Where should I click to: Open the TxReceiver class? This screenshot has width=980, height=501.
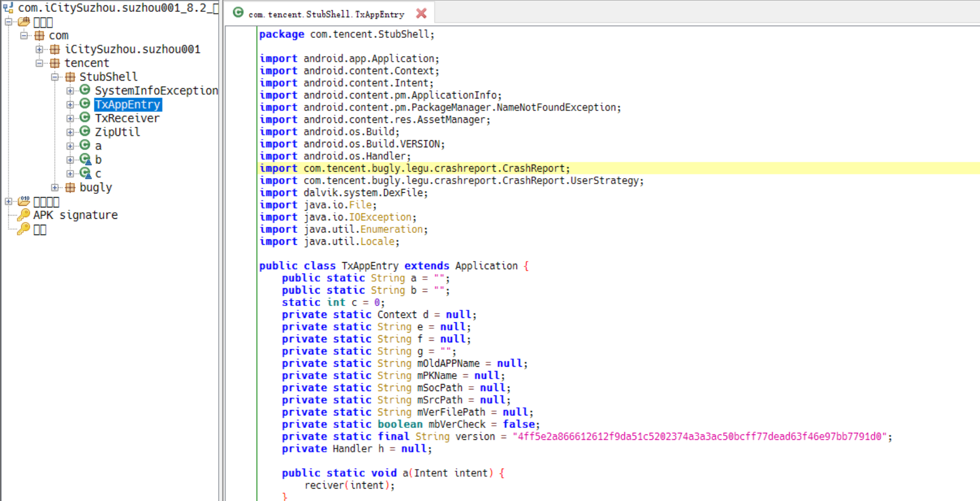click(x=127, y=118)
